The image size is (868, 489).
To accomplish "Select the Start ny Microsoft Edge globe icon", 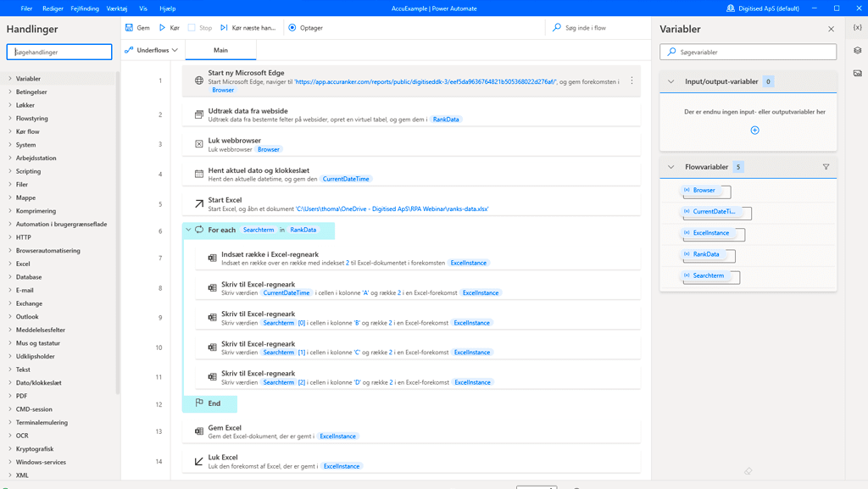I will click(198, 81).
